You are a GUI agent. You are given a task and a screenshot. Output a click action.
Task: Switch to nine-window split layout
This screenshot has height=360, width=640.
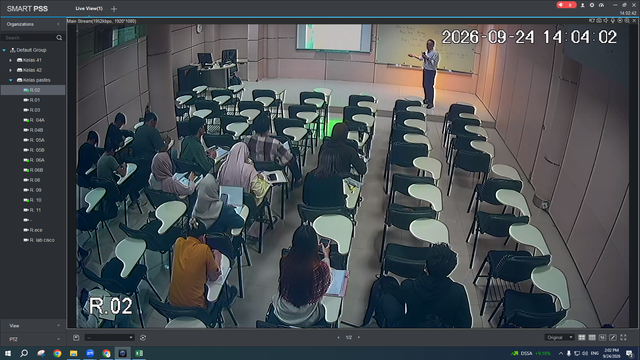pos(592,338)
